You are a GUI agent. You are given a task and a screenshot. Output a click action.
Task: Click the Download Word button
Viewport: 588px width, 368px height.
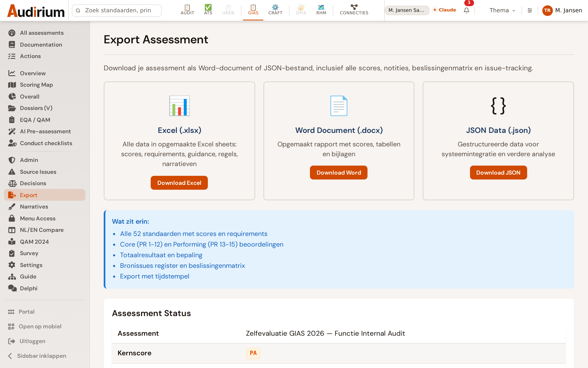click(339, 173)
